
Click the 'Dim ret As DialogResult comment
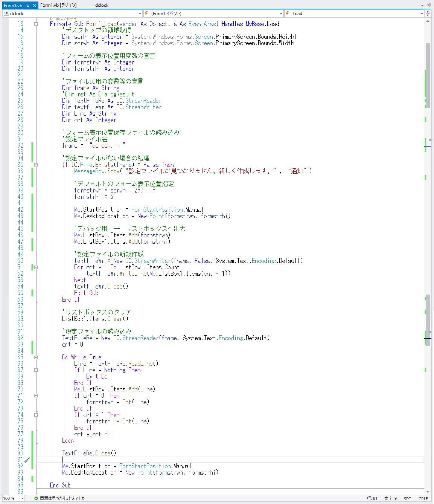point(98,94)
